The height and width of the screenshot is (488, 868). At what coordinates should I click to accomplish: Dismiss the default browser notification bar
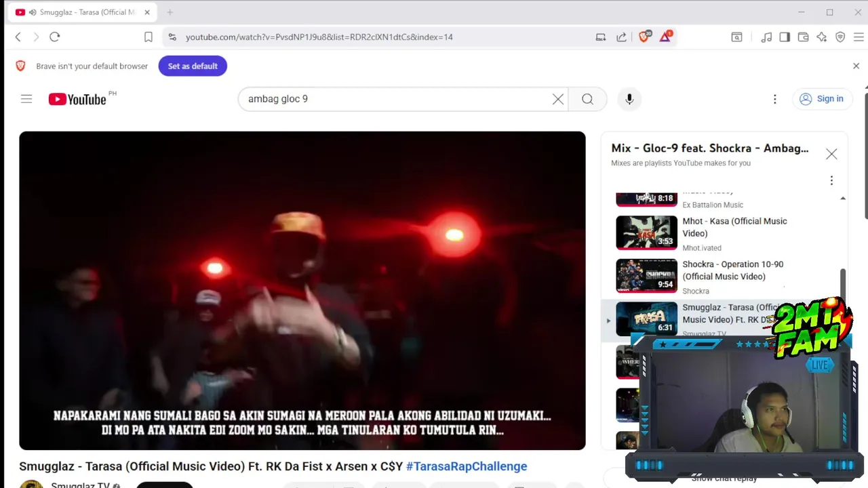(856, 66)
